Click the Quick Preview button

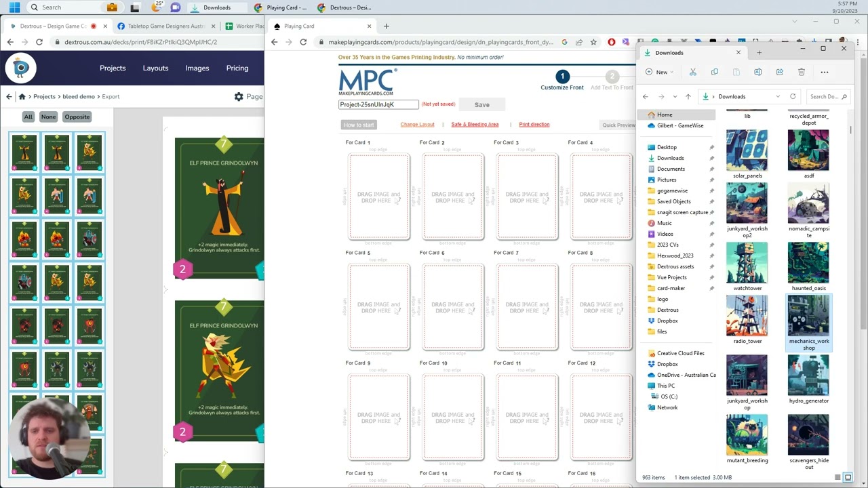(x=618, y=125)
